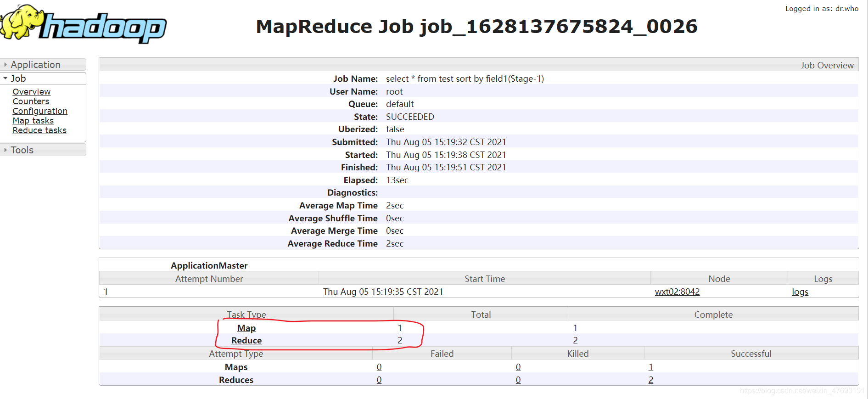Select the job name query text
This screenshot has height=399, width=868.
pyautogui.click(x=465, y=79)
